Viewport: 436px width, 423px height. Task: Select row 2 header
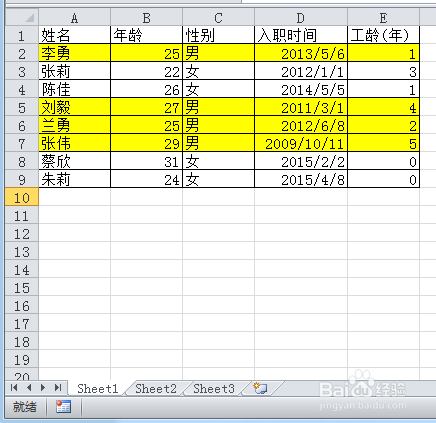(x=22, y=53)
